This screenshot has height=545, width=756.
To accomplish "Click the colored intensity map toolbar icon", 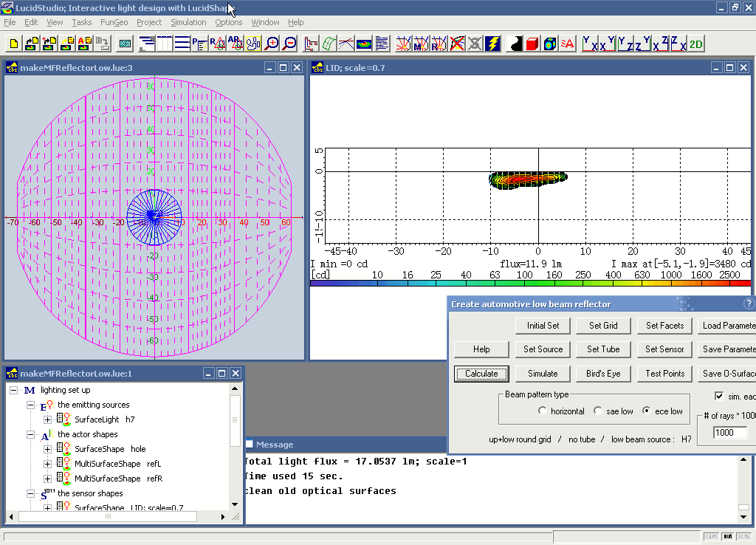I will [364, 44].
